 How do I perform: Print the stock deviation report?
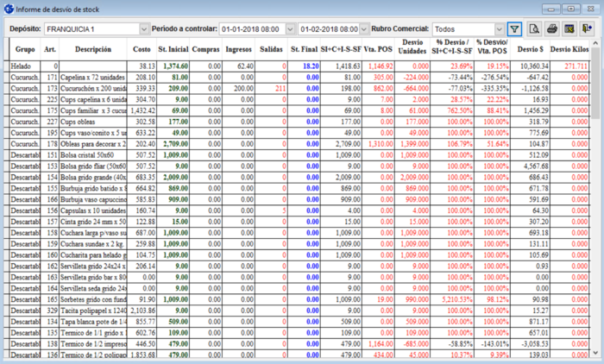coord(552,28)
